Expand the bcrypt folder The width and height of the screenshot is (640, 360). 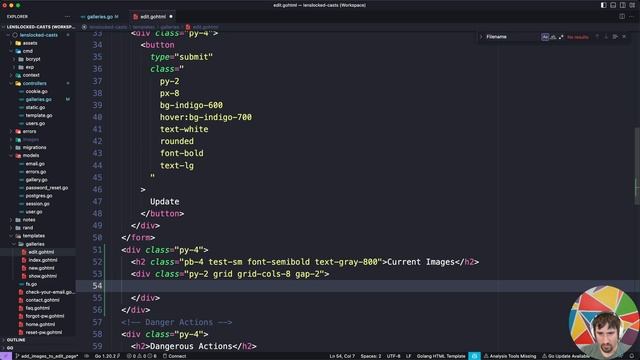(x=33, y=59)
